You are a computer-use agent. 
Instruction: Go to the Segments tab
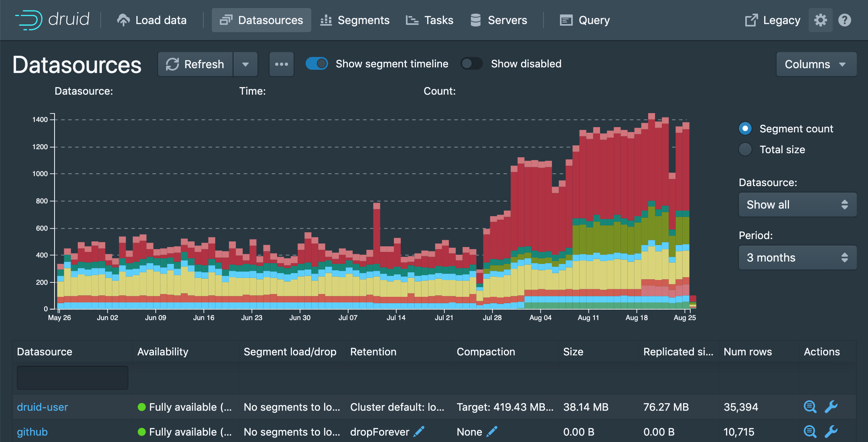pyautogui.click(x=355, y=20)
